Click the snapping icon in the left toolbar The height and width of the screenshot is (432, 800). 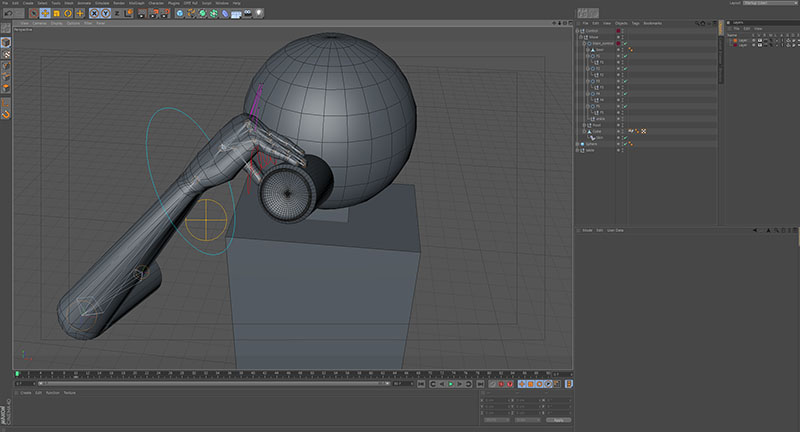click(6, 114)
